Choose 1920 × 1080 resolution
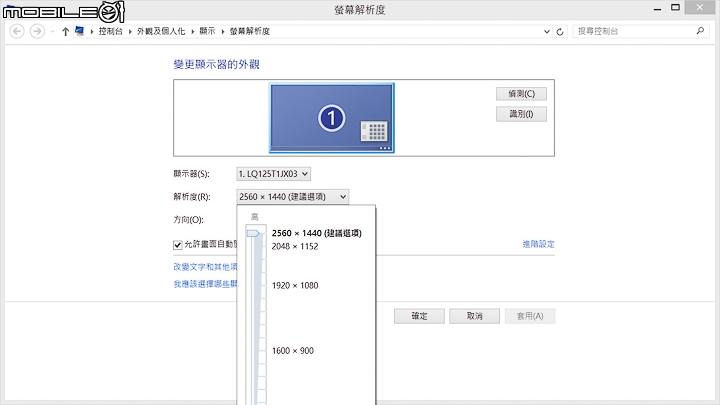 pos(295,286)
